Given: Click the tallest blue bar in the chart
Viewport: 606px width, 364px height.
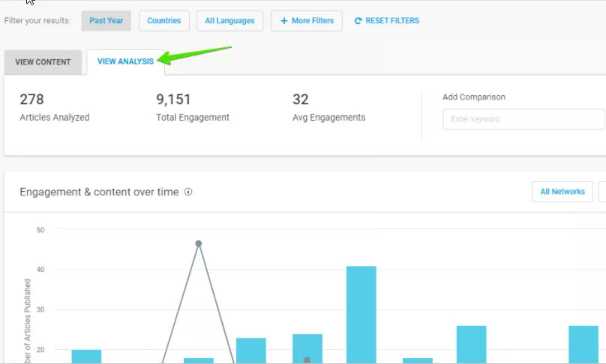Looking at the screenshot, I should [361, 315].
